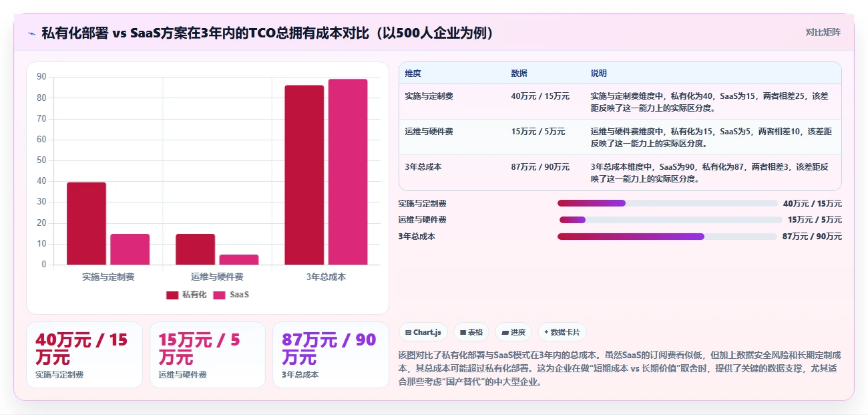Click 运维与硬件费 in the table's second row
The image size is (868, 415).
[x=429, y=132]
